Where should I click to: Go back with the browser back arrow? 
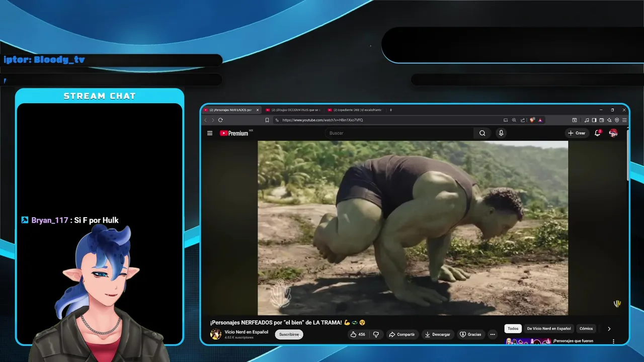pos(205,120)
